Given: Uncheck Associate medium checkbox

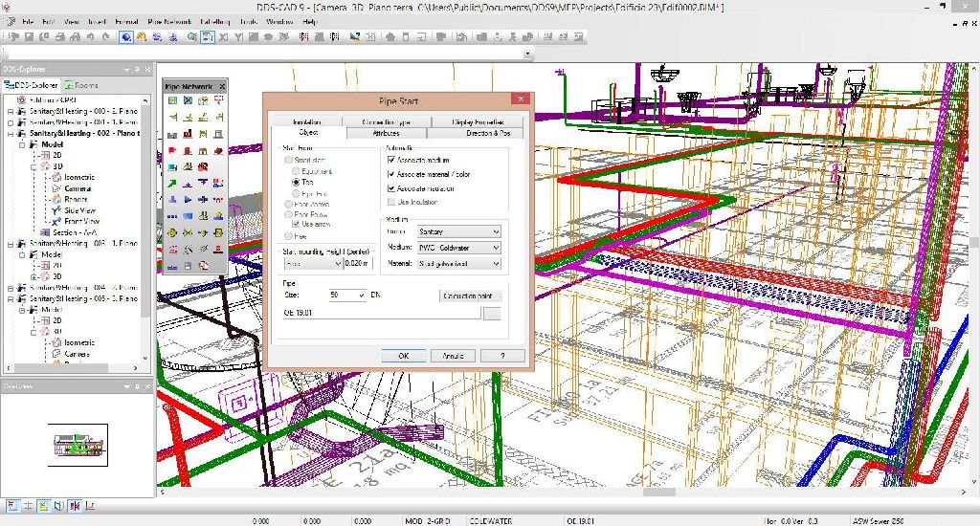Looking at the screenshot, I should click(x=391, y=160).
